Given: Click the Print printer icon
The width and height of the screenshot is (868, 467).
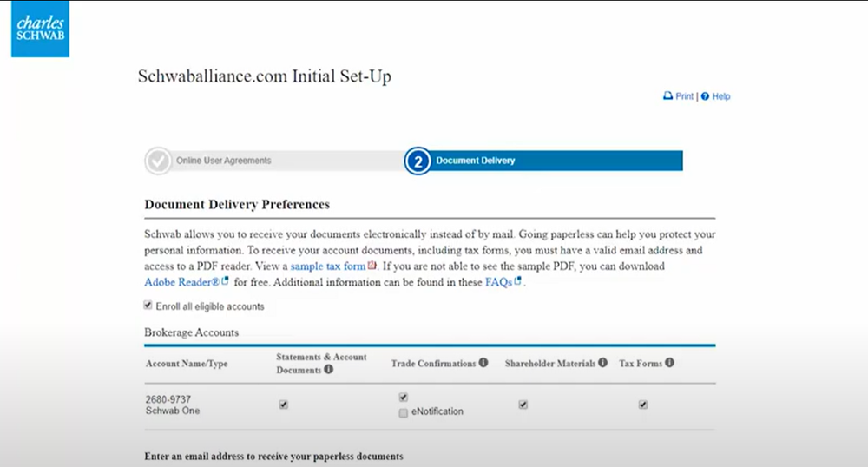Looking at the screenshot, I should (667, 95).
